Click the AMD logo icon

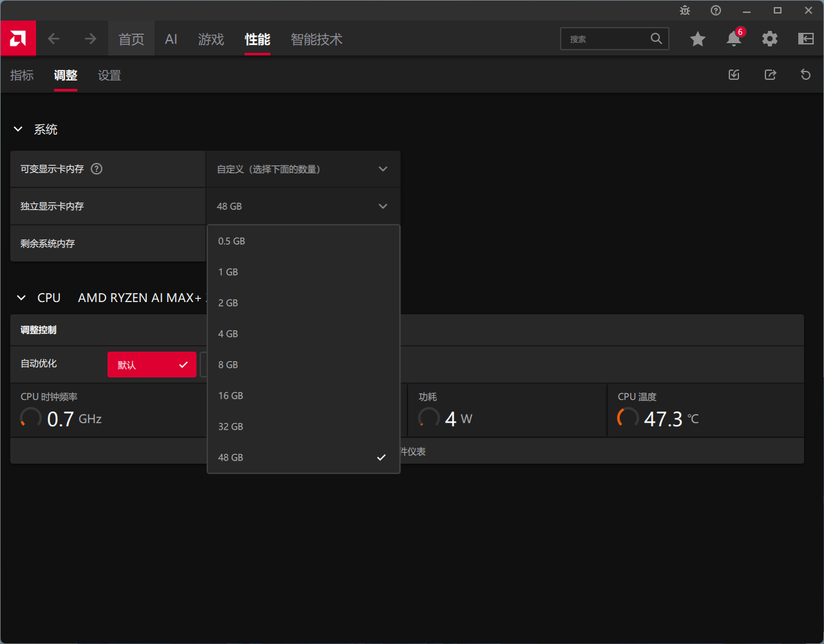pyautogui.click(x=18, y=39)
